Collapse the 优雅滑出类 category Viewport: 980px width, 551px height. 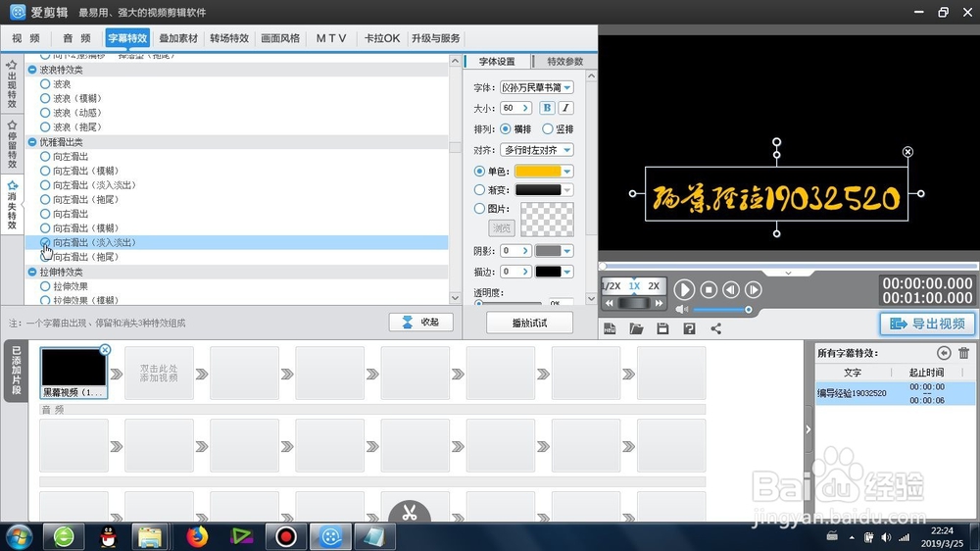point(32,142)
